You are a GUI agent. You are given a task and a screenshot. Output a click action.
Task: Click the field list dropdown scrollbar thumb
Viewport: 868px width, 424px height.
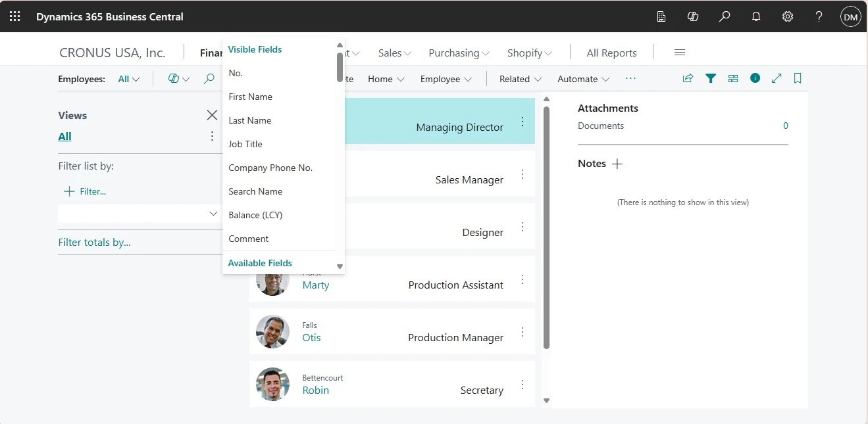point(340,67)
